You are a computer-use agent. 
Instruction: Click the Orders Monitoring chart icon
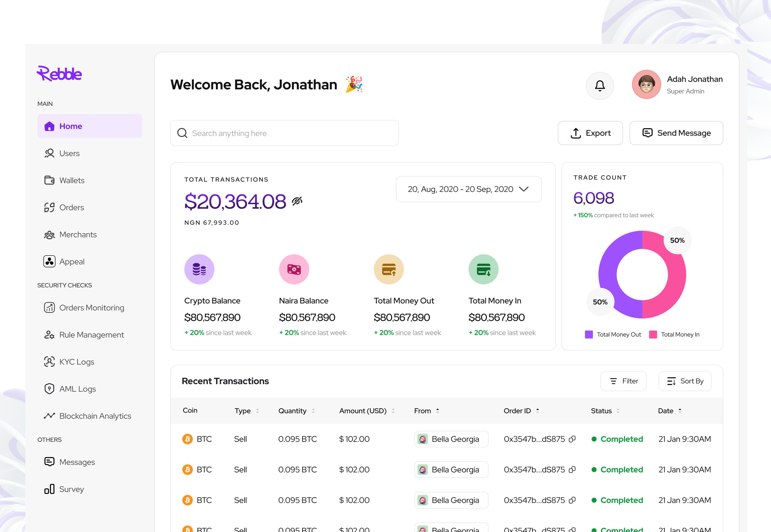(x=49, y=307)
